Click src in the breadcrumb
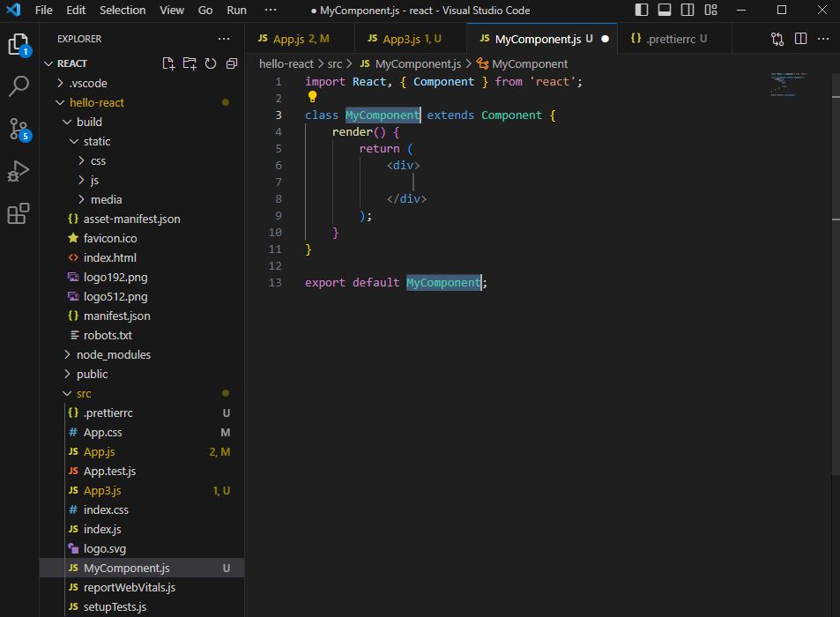The height and width of the screenshot is (617, 840). click(335, 63)
